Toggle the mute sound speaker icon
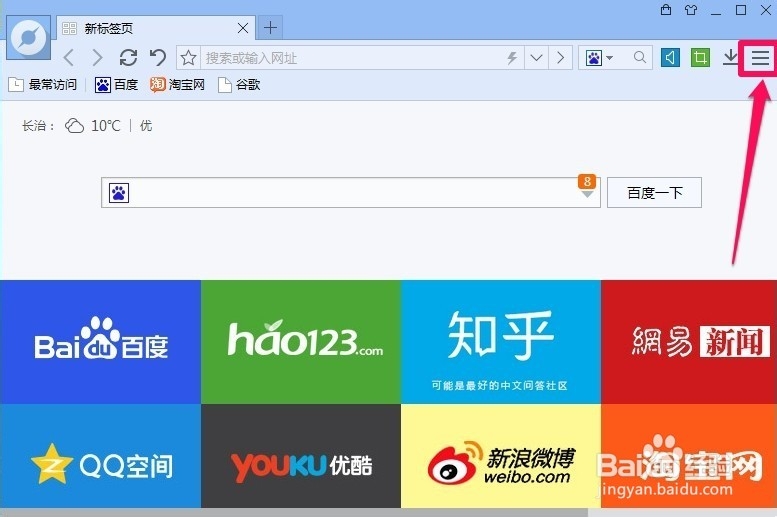The image size is (777, 517). [670, 58]
